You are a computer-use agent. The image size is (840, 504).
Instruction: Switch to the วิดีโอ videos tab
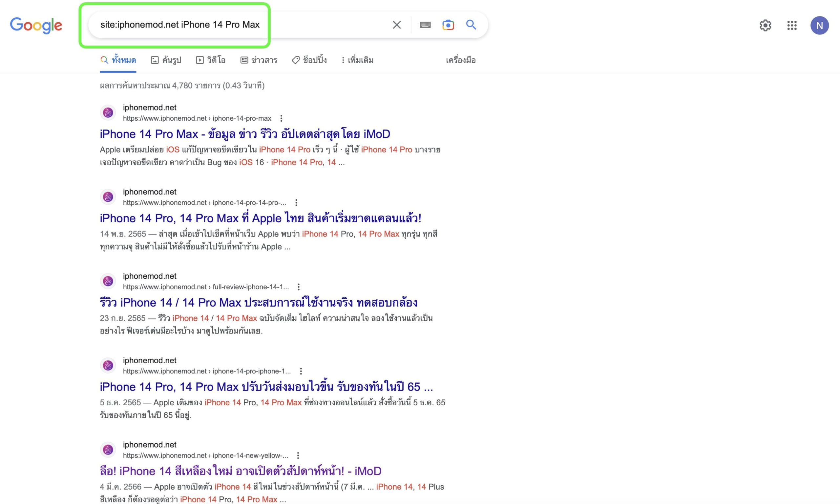tap(211, 60)
